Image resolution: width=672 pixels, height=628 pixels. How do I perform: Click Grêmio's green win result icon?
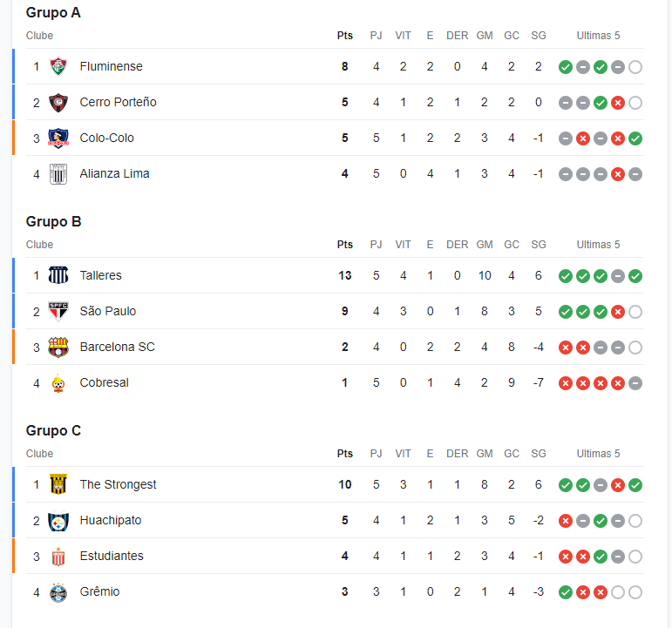[x=566, y=592]
